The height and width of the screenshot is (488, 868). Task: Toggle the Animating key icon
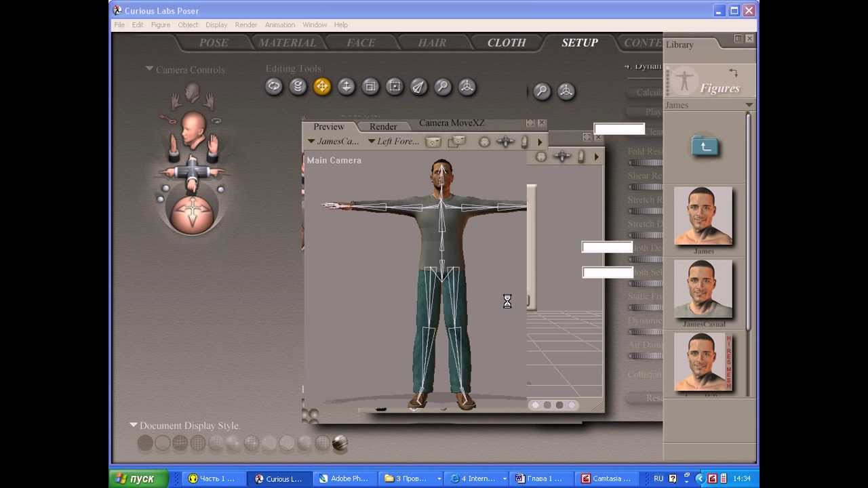click(167, 120)
